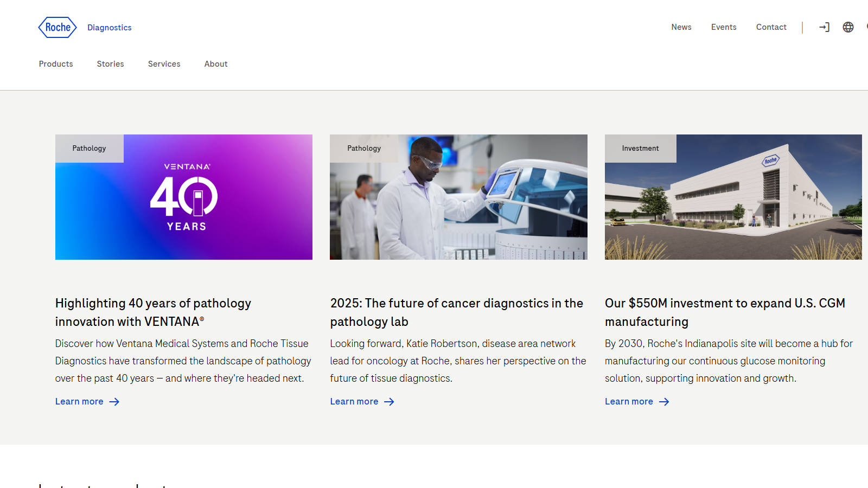The width and height of the screenshot is (868, 488).
Task: Click the Diagnostics site title
Action: 110,28
